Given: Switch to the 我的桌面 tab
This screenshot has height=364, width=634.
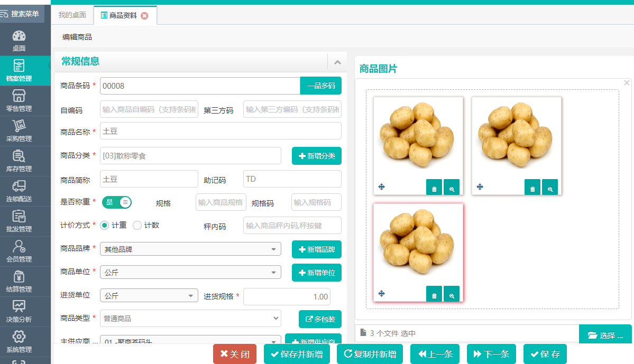Looking at the screenshot, I should click(x=72, y=15).
